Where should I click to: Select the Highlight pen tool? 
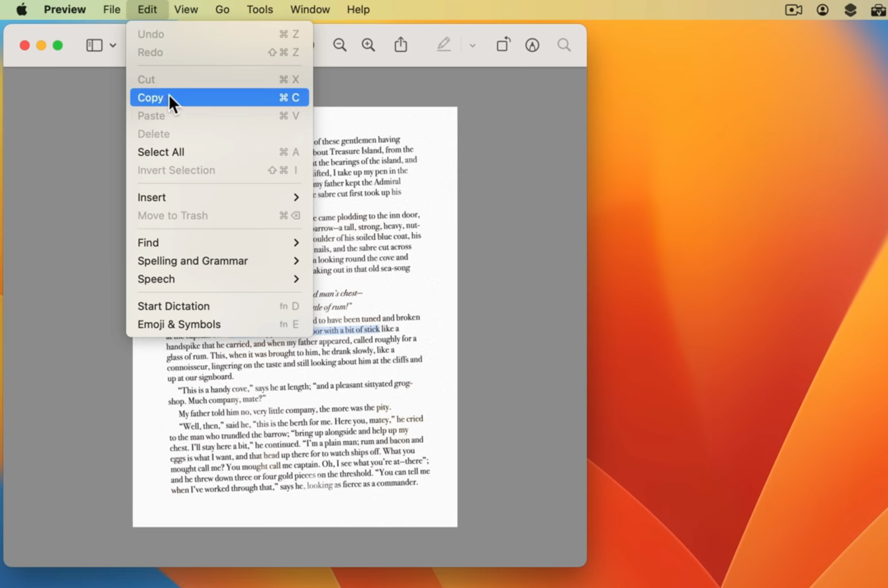point(443,45)
